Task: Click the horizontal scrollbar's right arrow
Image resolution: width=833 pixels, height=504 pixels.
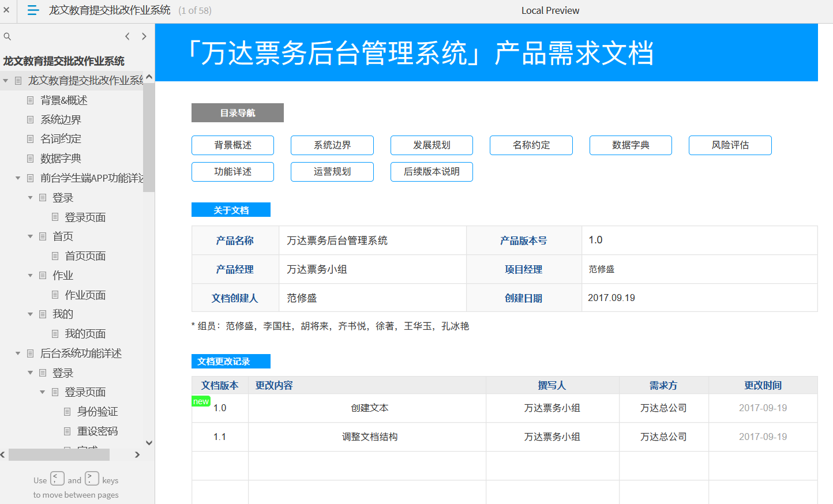Action: tap(137, 454)
